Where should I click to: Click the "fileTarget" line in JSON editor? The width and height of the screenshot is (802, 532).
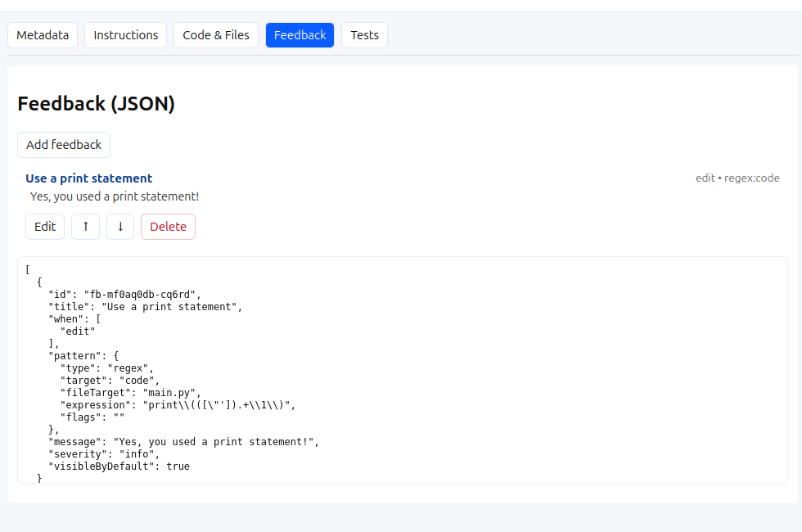pyautogui.click(x=131, y=393)
